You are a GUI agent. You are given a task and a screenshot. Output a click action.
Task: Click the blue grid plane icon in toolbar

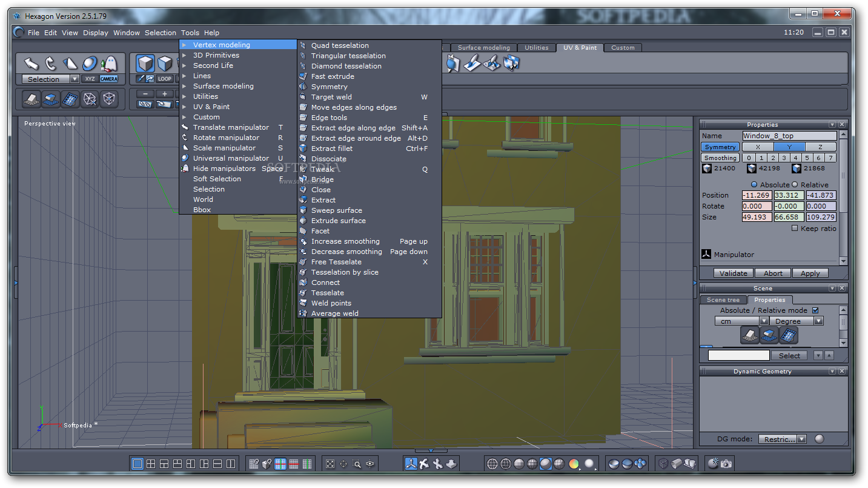(x=70, y=99)
